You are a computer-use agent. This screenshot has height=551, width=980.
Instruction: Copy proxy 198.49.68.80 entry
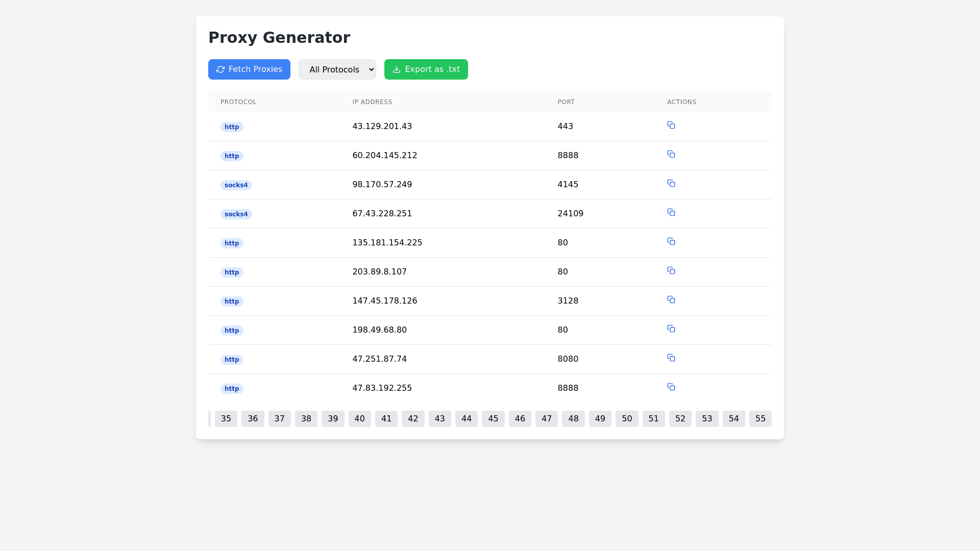671,329
